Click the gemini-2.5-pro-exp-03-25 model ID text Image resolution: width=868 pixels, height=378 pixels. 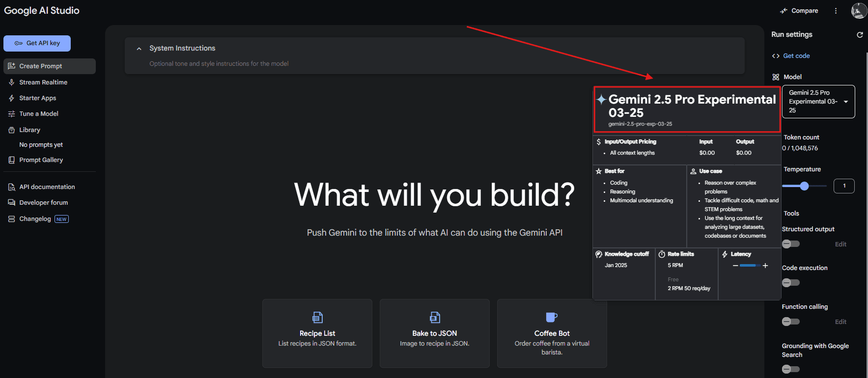coord(640,124)
